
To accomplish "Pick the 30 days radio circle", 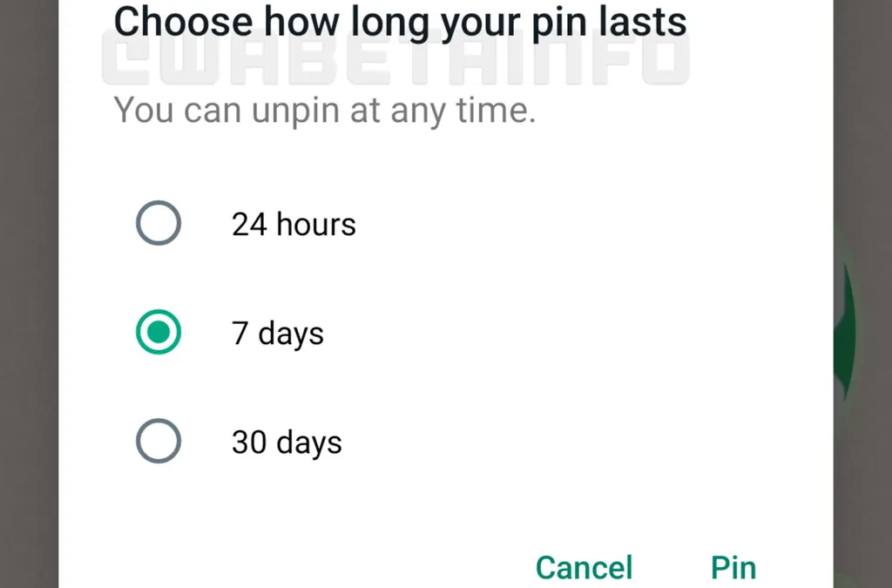I will click(x=159, y=442).
